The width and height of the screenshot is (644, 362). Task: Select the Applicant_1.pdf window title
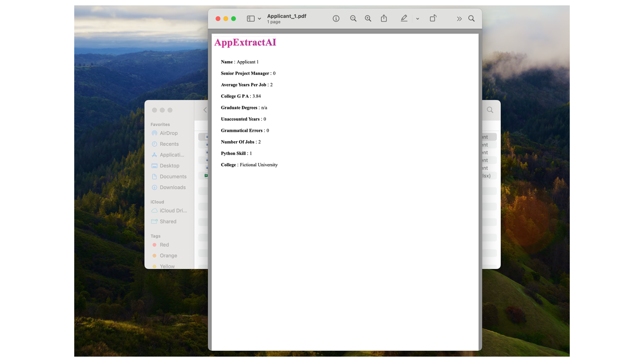287,16
